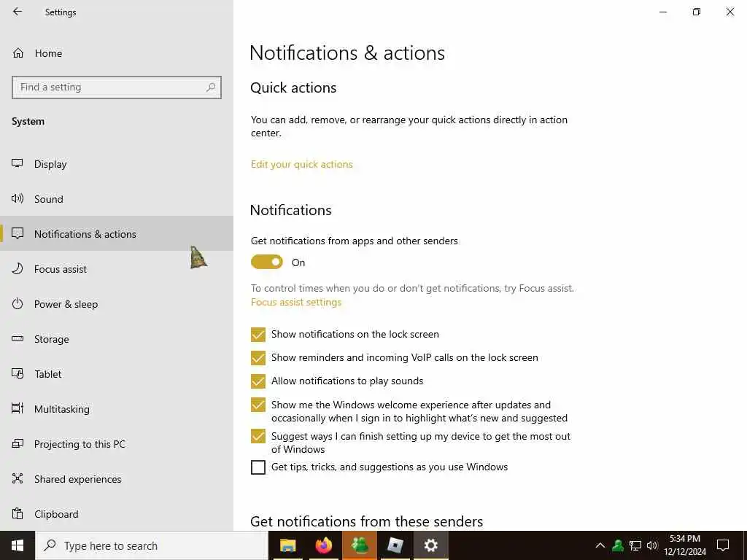Click the magnifier icon in Find a setting

pyautogui.click(x=211, y=87)
